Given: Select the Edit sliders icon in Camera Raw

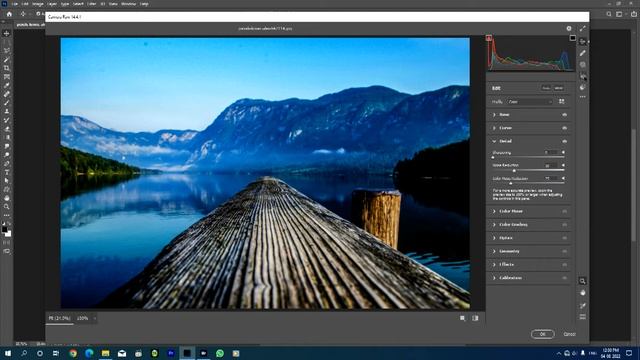Looking at the screenshot, I should point(582,41).
